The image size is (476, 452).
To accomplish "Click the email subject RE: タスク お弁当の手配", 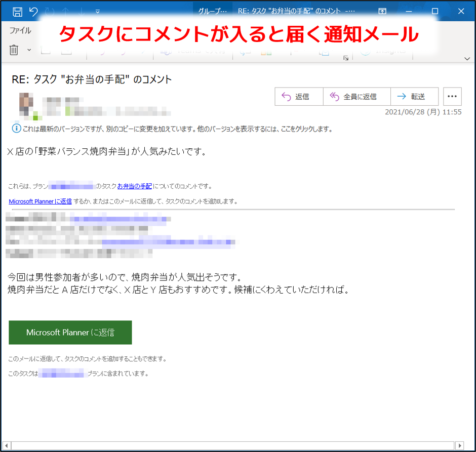I will pos(92,79).
